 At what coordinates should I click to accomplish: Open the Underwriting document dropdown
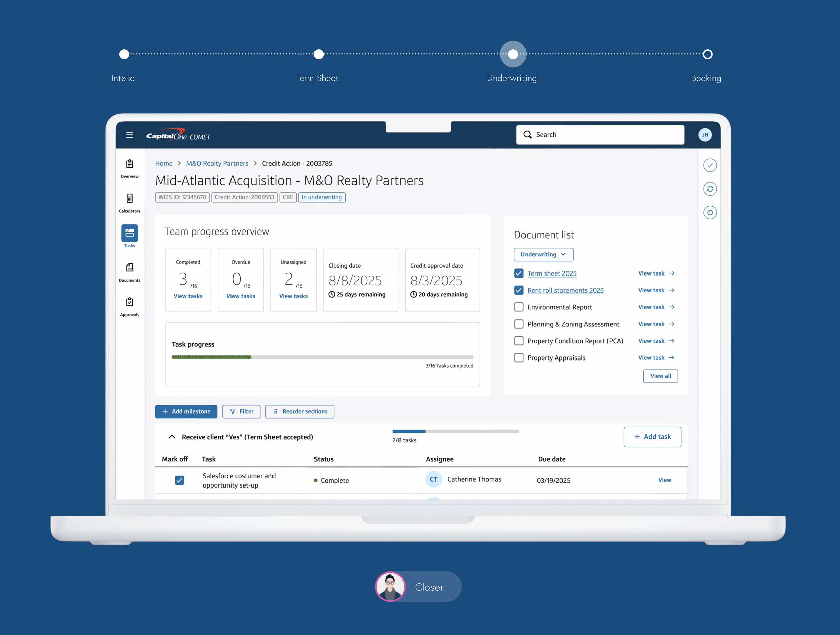(x=543, y=254)
